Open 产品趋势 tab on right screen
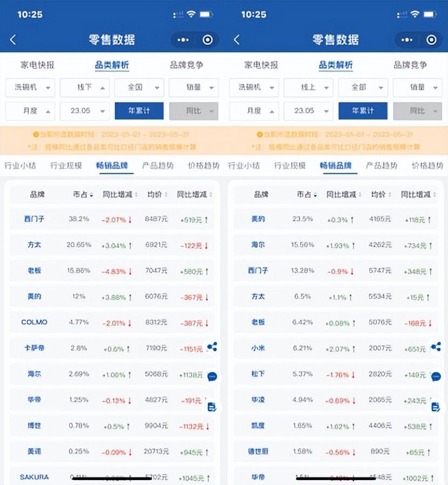 coord(382,166)
